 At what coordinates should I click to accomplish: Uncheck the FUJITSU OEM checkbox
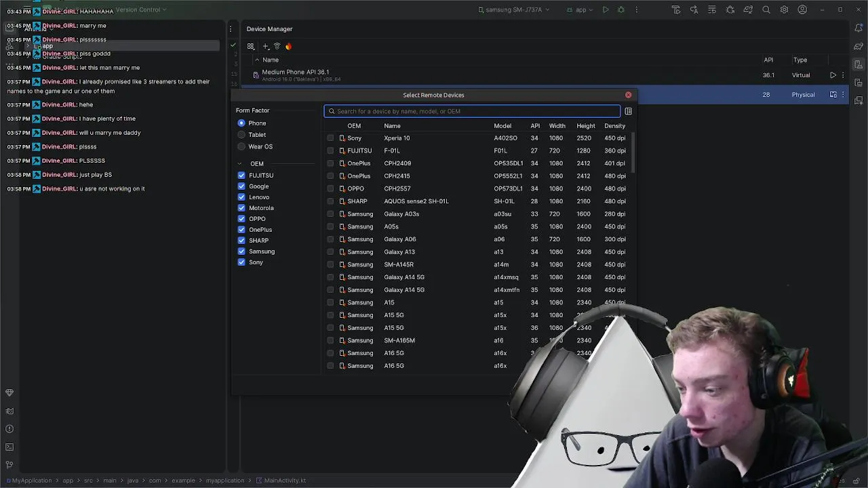(241, 176)
